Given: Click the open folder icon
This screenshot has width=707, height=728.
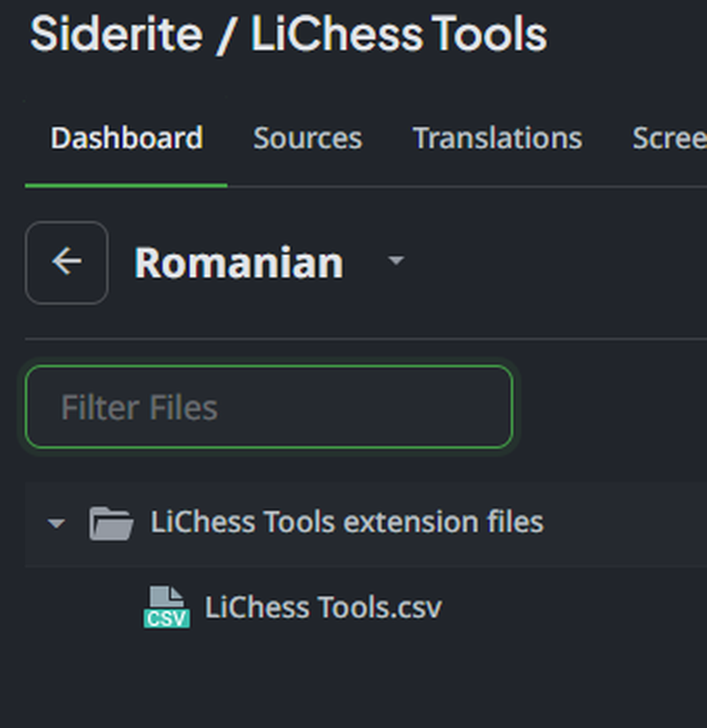Looking at the screenshot, I should (110, 523).
